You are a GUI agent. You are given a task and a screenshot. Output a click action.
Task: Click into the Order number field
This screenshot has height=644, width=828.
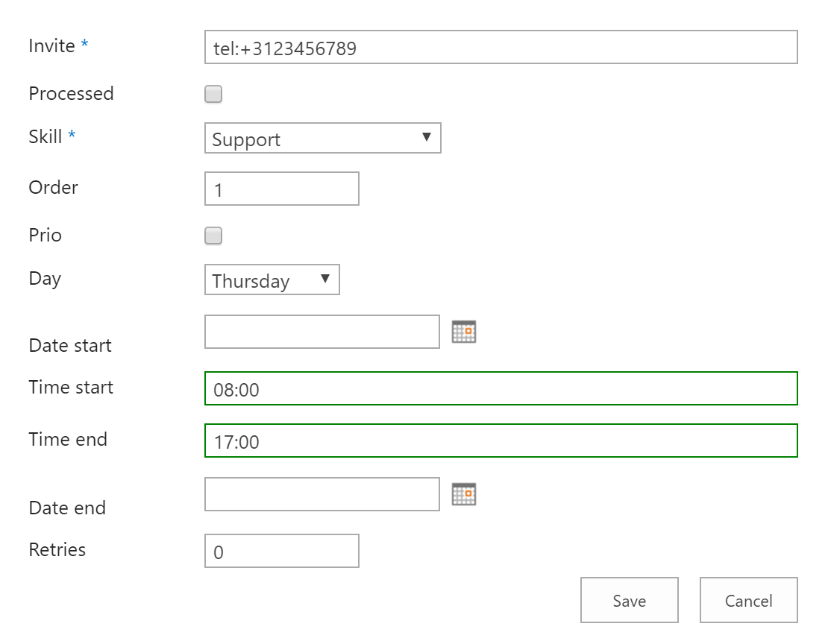point(281,189)
